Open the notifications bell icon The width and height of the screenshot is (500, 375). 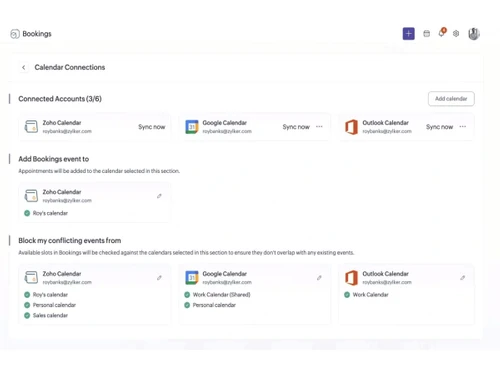(x=442, y=33)
